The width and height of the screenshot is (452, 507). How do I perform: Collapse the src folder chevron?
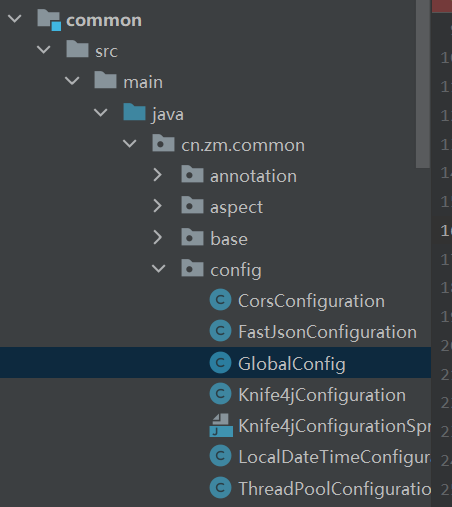point(44,50)
